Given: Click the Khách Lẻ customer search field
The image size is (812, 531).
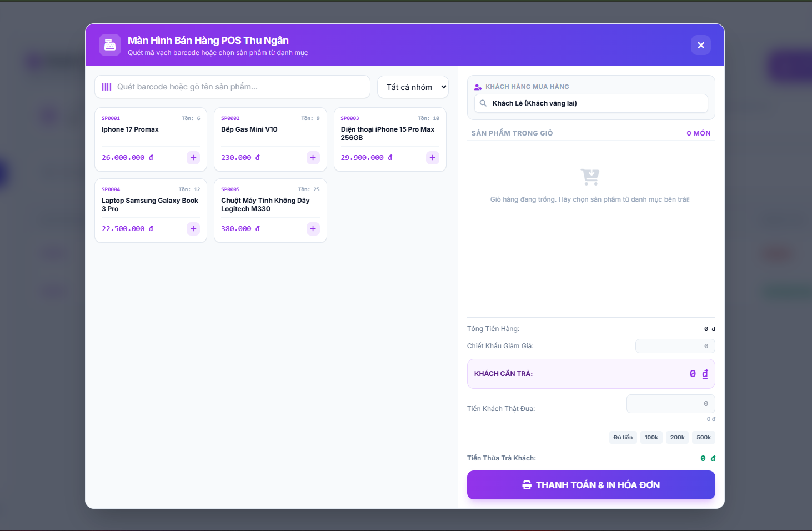Looking at the screenshot, I should pos(591,103).
